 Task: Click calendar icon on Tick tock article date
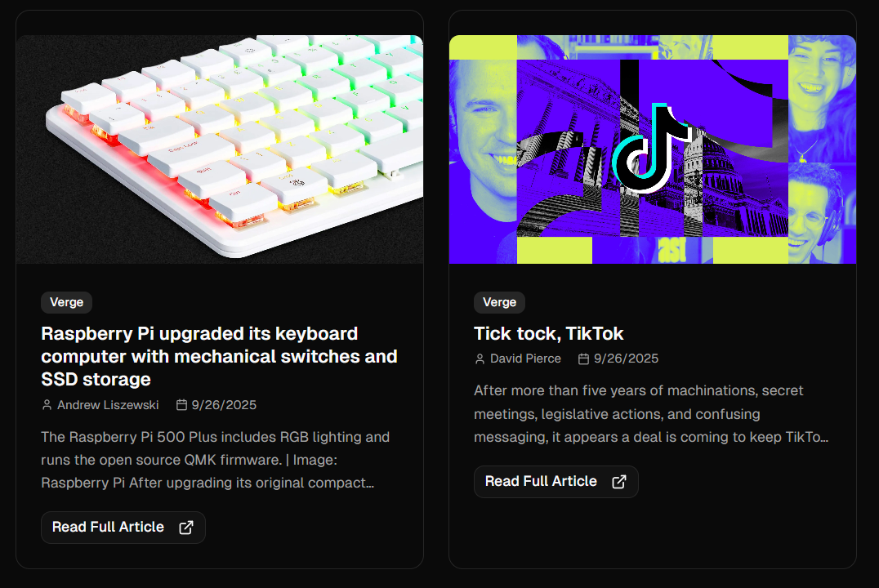[583, 359]
